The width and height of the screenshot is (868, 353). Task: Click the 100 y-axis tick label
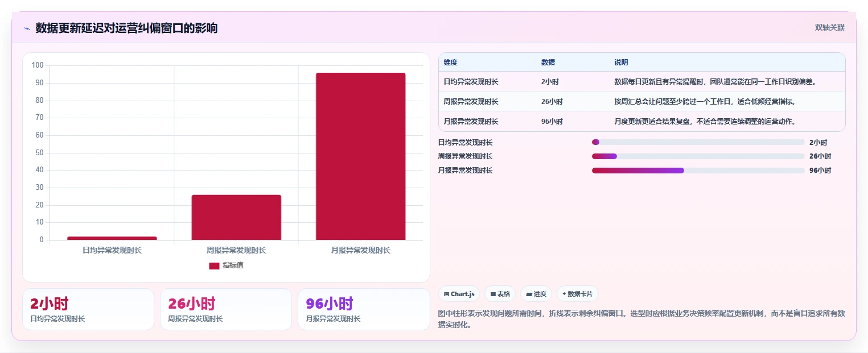(x=38, y=65)
